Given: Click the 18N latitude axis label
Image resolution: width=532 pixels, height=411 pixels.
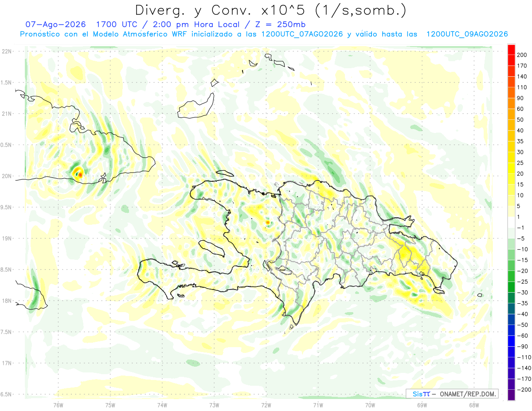Looking at the screenshot, I should click(x=7, y=301).
